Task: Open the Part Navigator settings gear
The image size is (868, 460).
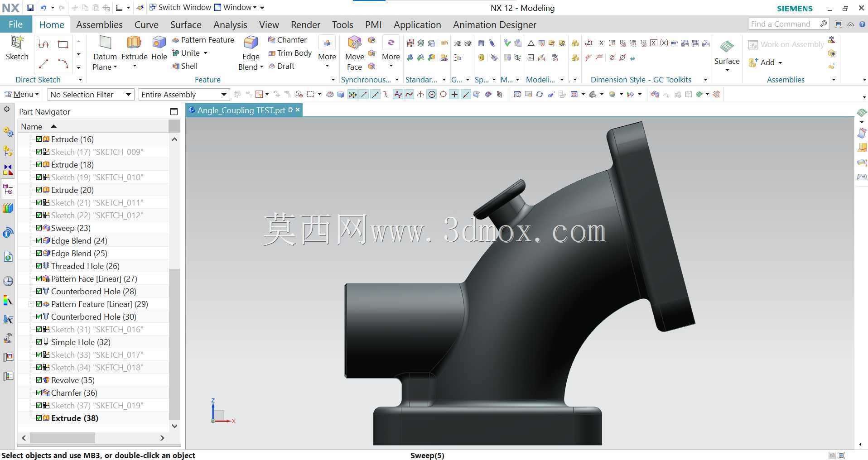Action: pos(7,110)
